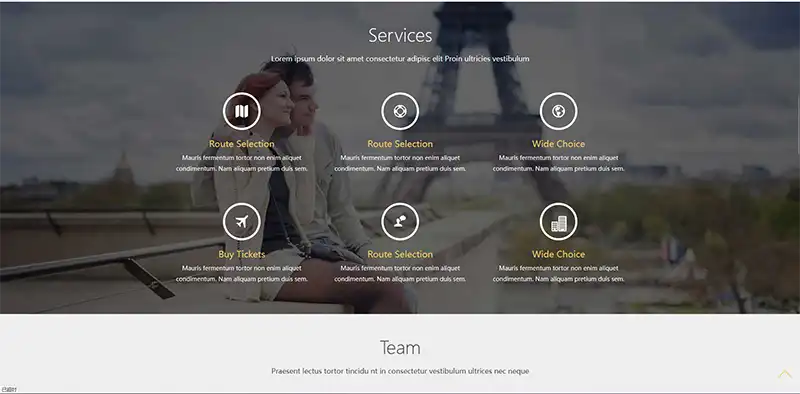Click the globe circle icon
800x394 pixels.
pos(559,111)
